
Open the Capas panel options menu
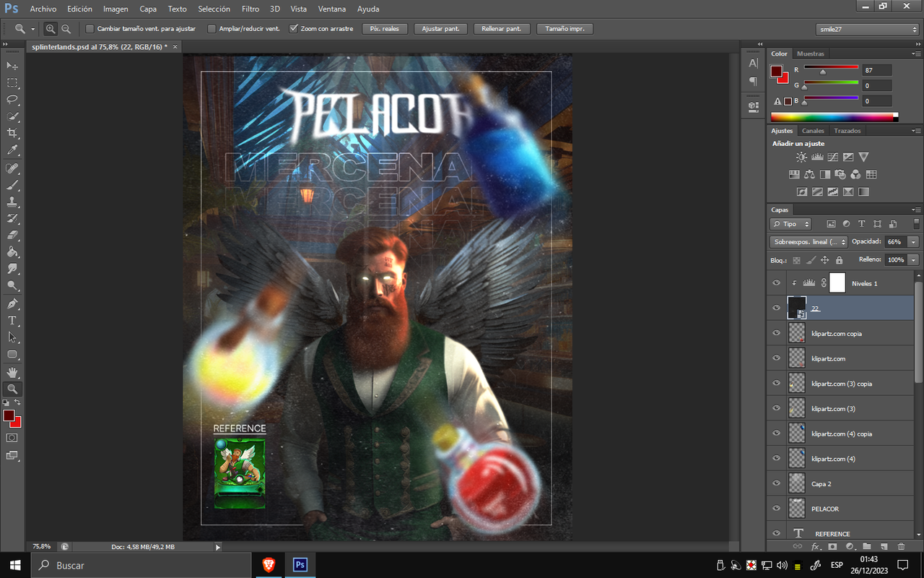pyautogui.click(x=915, y=210)
